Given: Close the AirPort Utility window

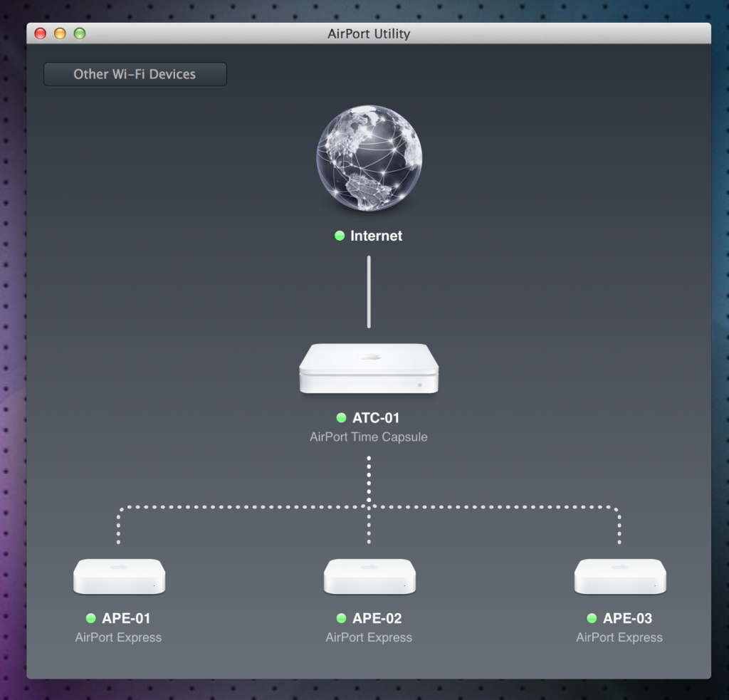Looking at the screenshot, I should (x=41, y=33).
